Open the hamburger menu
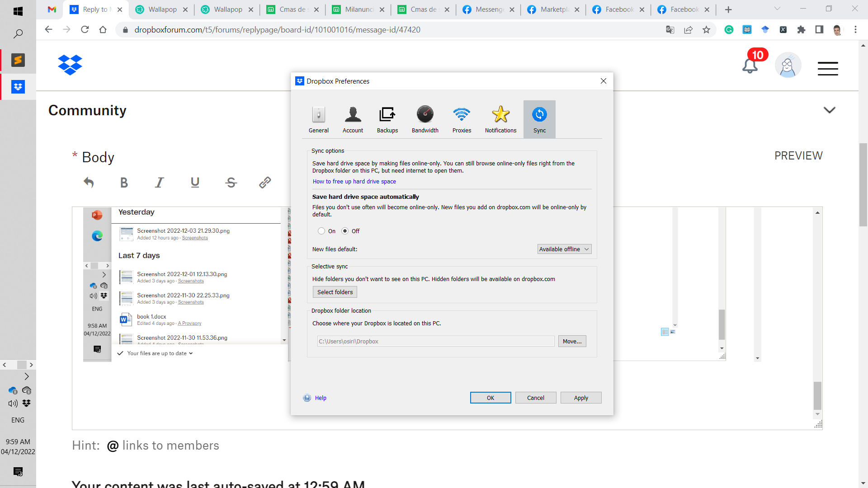The height and width of the screenshot is (488, 868). pyautogui.click(x=828, y=68)
